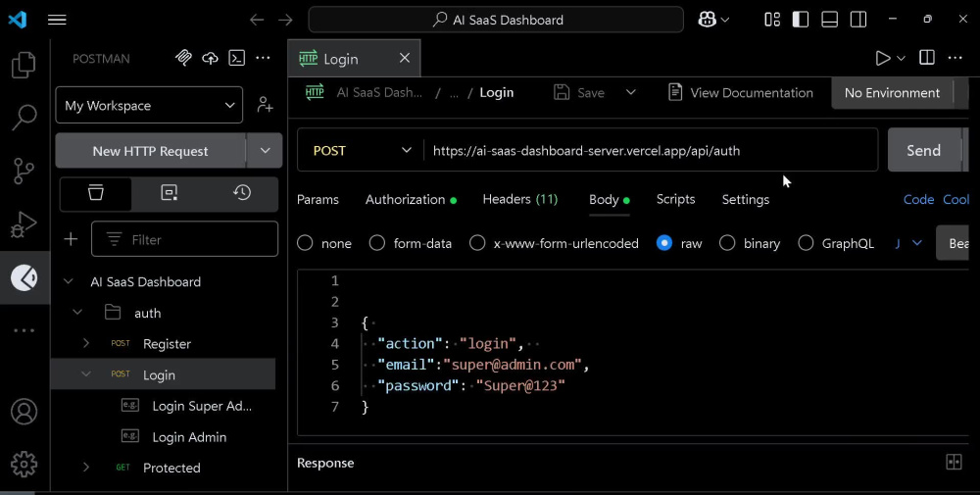The image size is (980, 495).
Task: Click the New HTTP Request button
Action: pyautogui.click(x=150, y=151)
